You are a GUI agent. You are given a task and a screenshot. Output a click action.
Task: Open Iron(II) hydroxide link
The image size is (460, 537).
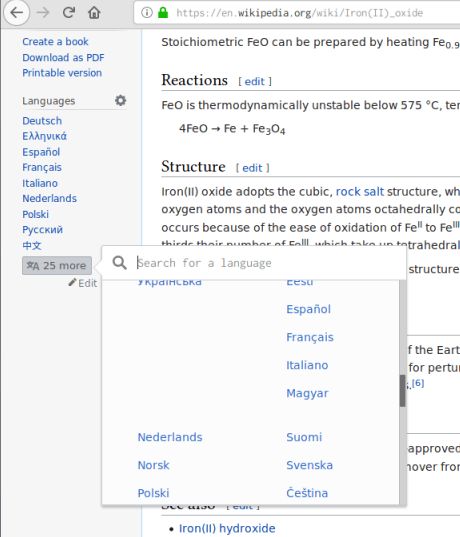pyautogui.click(x=227, y=528)
